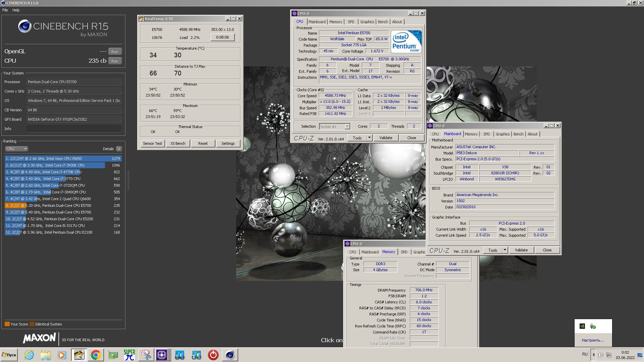Open the second Geekbench glasses taskbar icon
Viewport: 644px width, 362px height.
pyautogui.click(x=197, y=355)
